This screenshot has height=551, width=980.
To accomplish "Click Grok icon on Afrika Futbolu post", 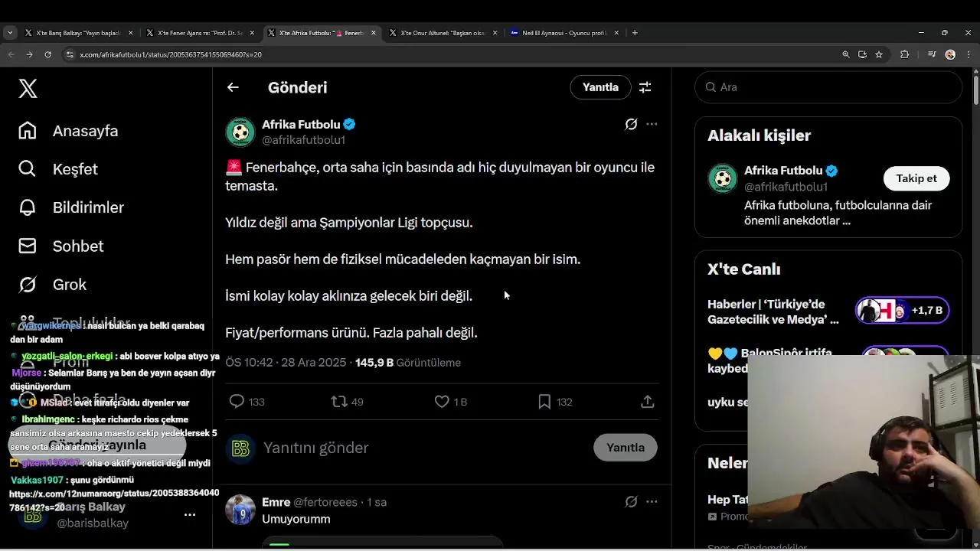I will coord(631,124).
